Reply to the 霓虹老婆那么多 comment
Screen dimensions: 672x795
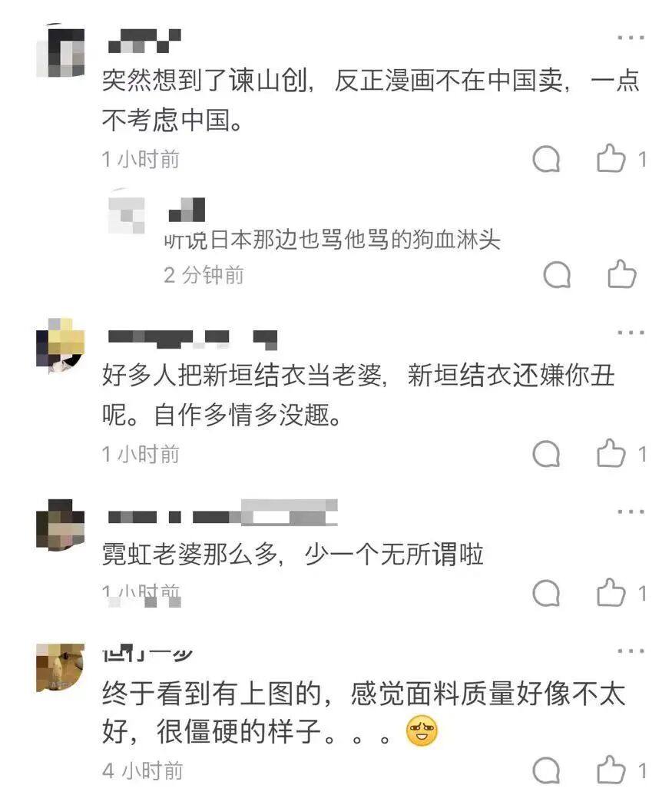click(x=546, y=593)
